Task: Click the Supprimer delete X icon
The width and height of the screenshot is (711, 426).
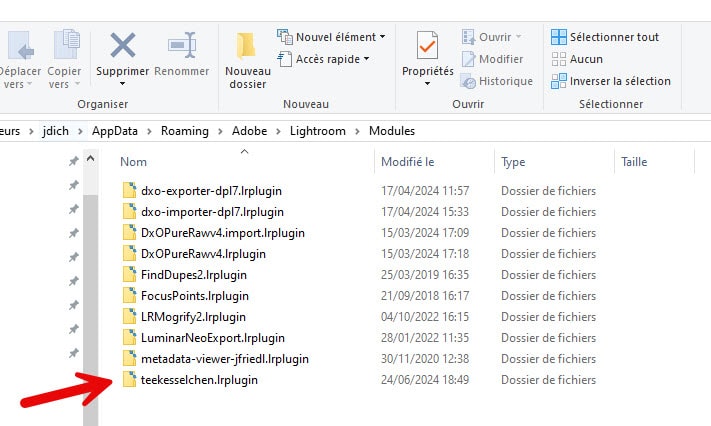Action: click(x=123, y=45)
